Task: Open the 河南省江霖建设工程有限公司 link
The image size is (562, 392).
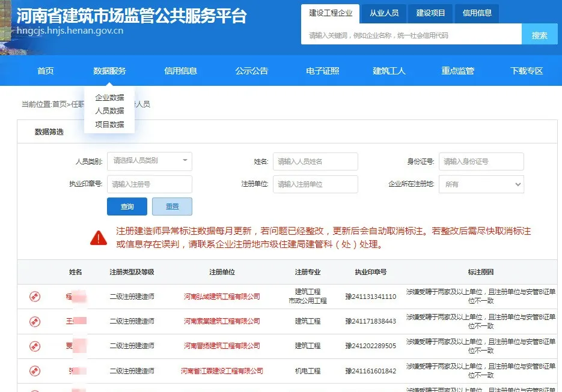Action: [x=222, y=371]
